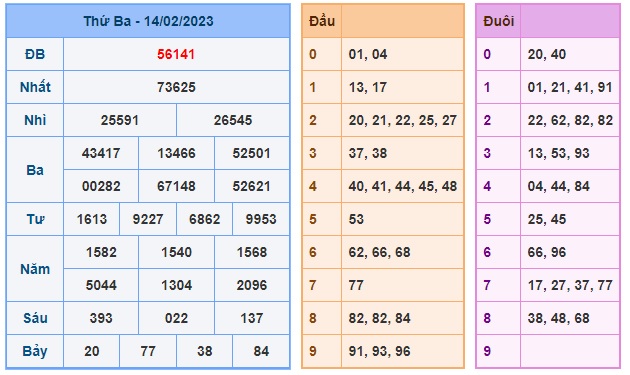
Task: Select the Nhất prize number 73625
Action: click(x=176, y=87)
